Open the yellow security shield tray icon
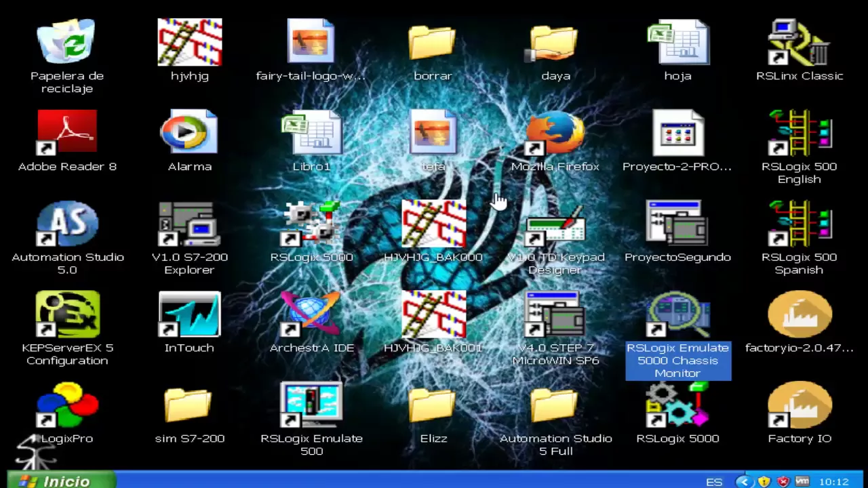868x488 pixels. [x=764, y=482]
